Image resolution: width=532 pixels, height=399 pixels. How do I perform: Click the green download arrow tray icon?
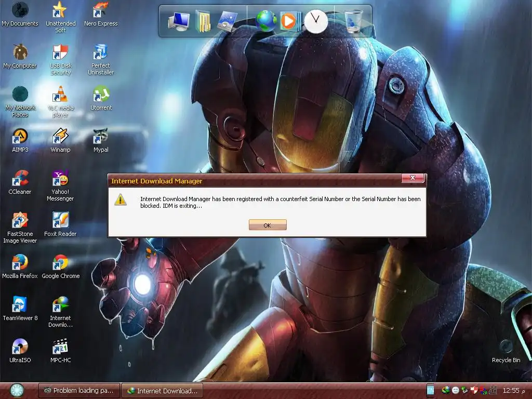pyautogui.click(x=464, y=390)
